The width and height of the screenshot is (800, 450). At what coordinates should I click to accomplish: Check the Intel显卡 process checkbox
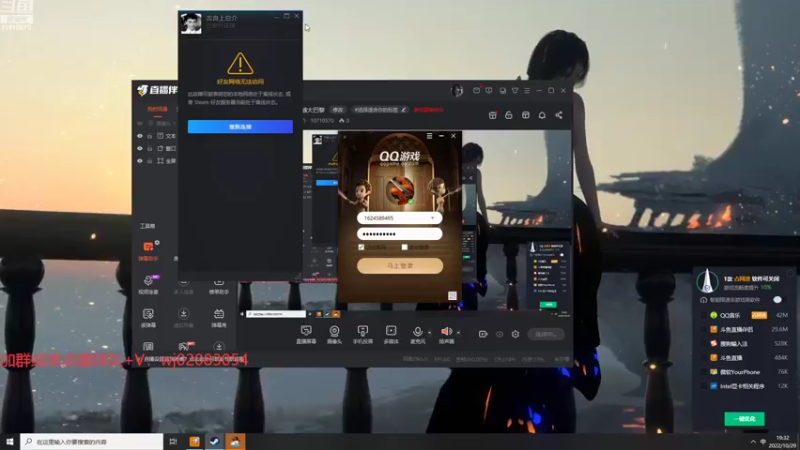[704, 386]
